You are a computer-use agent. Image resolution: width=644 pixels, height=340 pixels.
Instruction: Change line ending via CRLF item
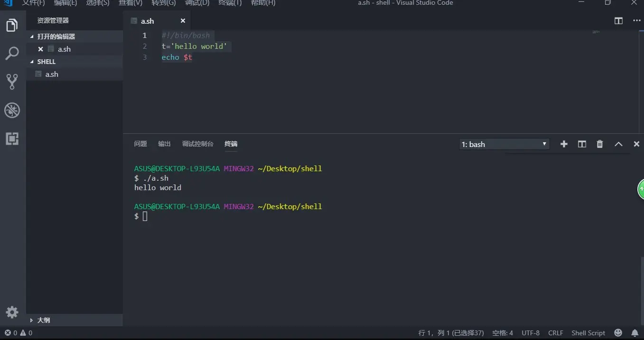click(x=556, y=333)
